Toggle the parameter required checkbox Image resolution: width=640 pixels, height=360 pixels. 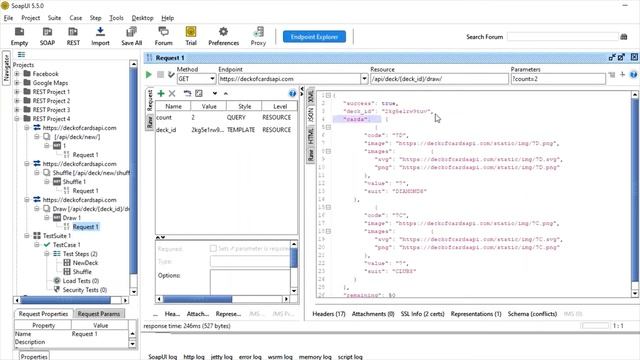(x=213, y=248)
